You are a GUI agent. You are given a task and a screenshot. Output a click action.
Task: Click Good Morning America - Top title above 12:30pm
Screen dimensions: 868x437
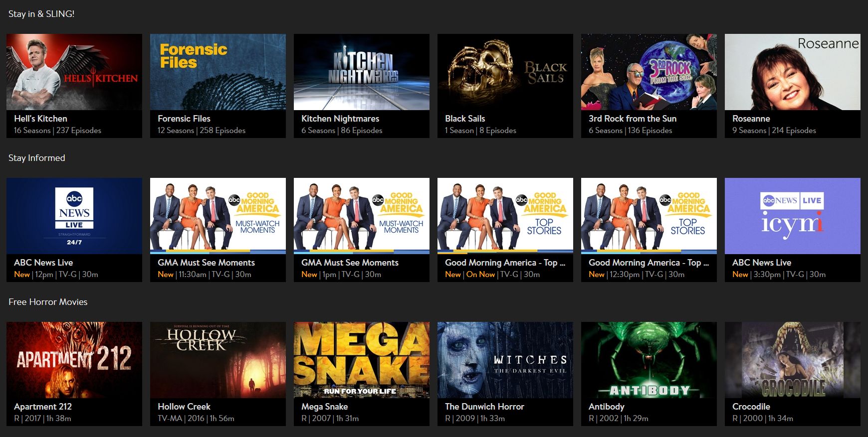(649, 263)
